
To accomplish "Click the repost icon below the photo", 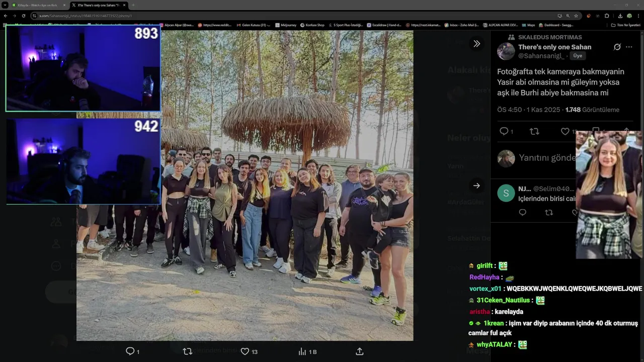I will click(x=188, y=351).
